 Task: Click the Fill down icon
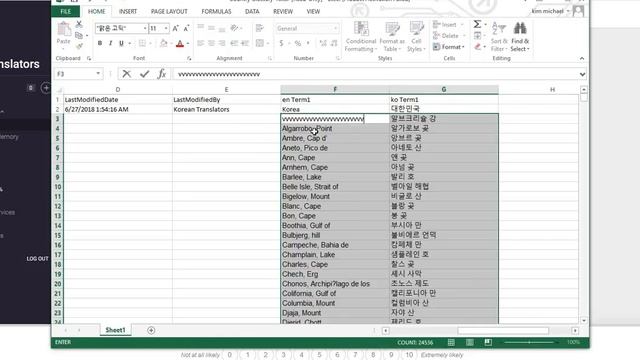[478, 36]
